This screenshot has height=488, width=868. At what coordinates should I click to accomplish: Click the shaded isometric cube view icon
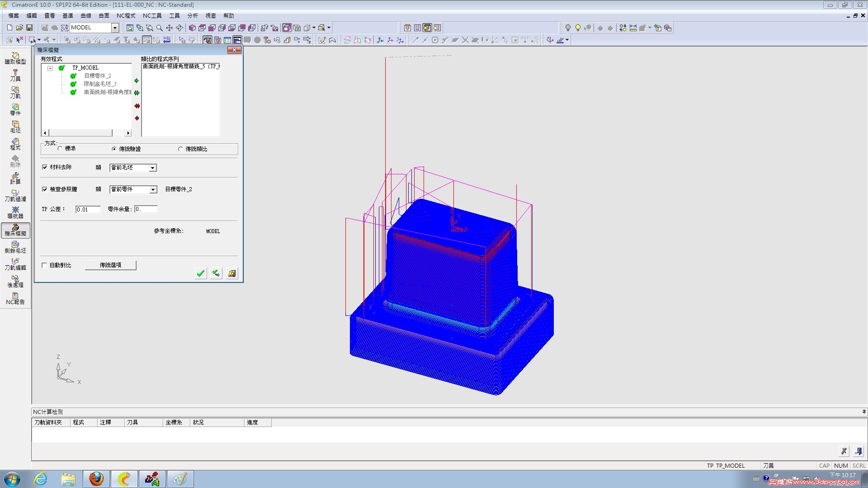[x=192, y=28]
